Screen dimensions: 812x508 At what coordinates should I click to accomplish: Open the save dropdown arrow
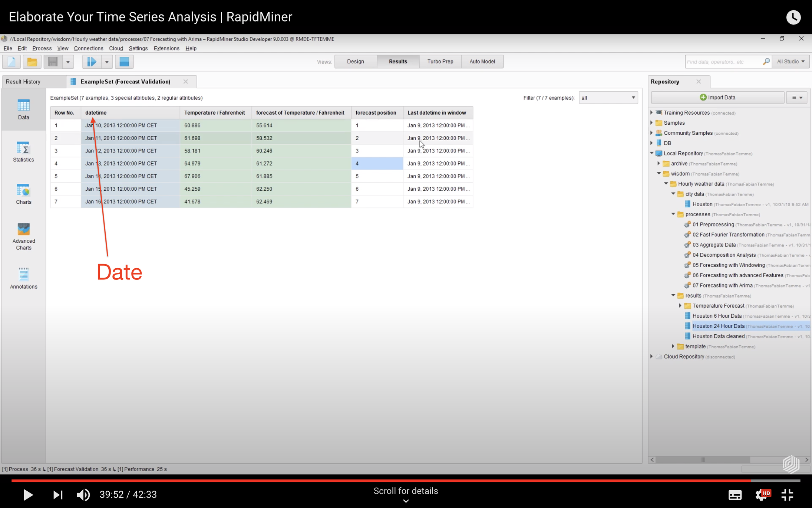[68, 62]
